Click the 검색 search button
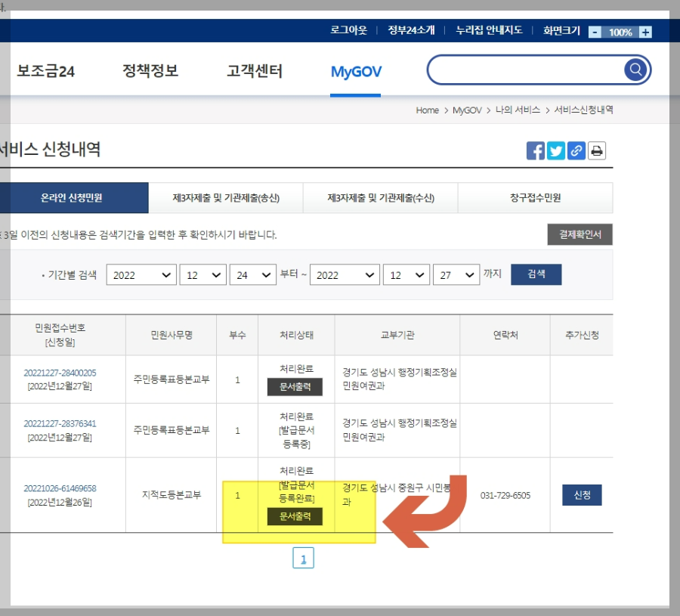Image resolution: width=680 pixels, height=616 pixels. click(x=536, y=274)
